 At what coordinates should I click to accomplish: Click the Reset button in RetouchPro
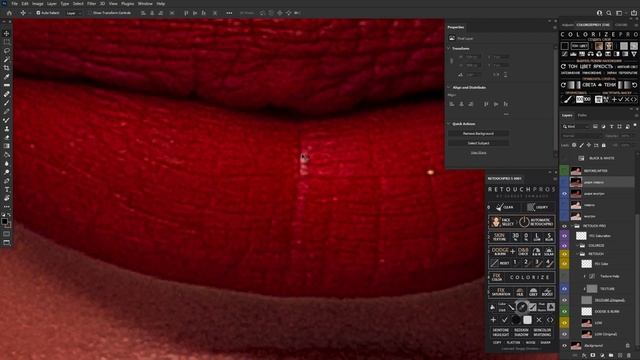coord(504,263)
